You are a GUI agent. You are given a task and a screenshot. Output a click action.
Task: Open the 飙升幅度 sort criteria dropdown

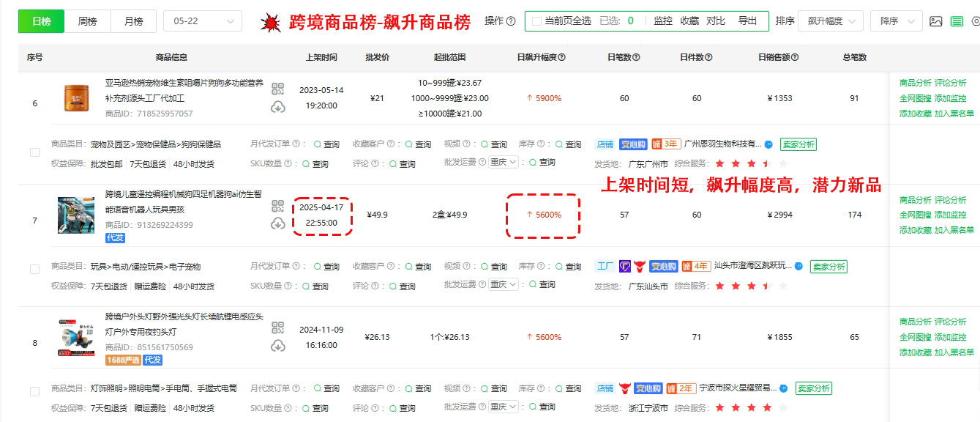(x=831, y=21)
